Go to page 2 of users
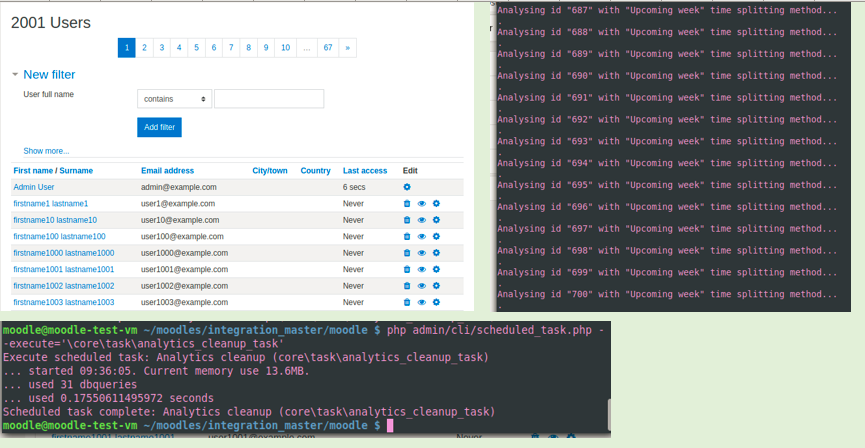 144,48
